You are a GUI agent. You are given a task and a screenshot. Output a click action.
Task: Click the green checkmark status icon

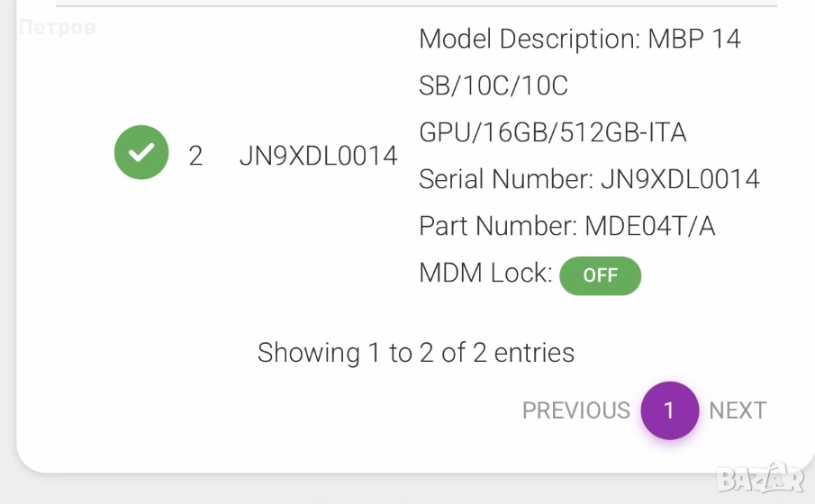tap(141, 152)
